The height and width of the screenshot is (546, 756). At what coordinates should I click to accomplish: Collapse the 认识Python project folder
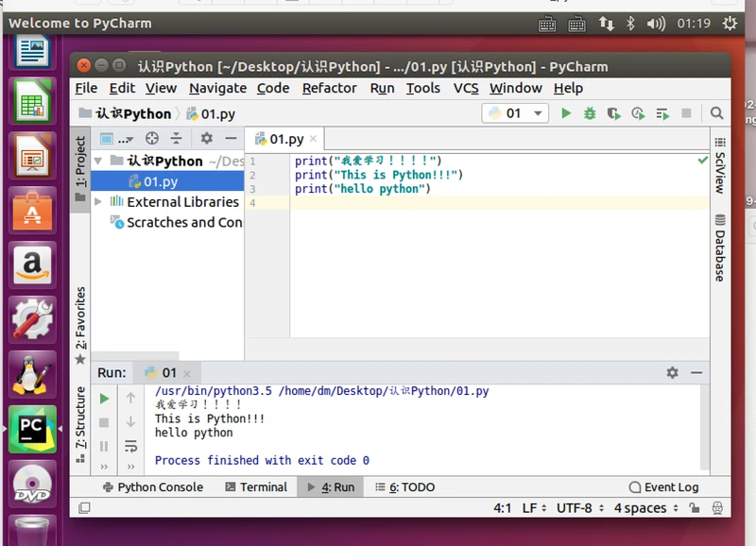(99, 161)
